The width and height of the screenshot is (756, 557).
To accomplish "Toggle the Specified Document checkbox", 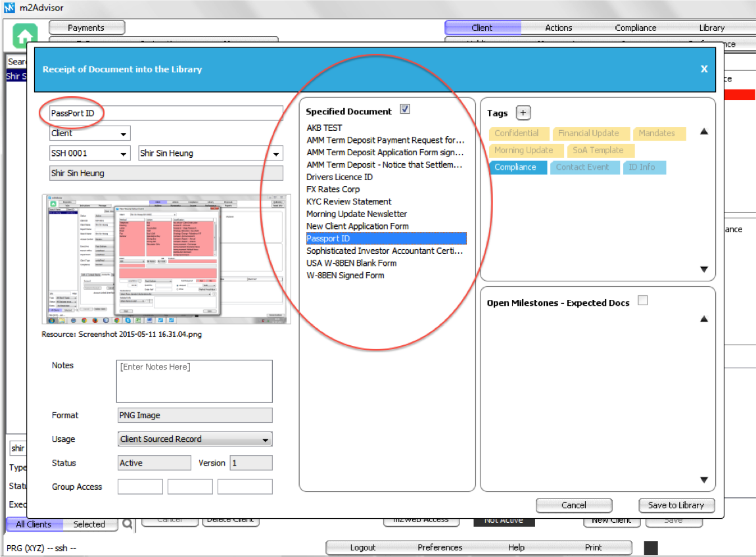I will coord(405,109).
